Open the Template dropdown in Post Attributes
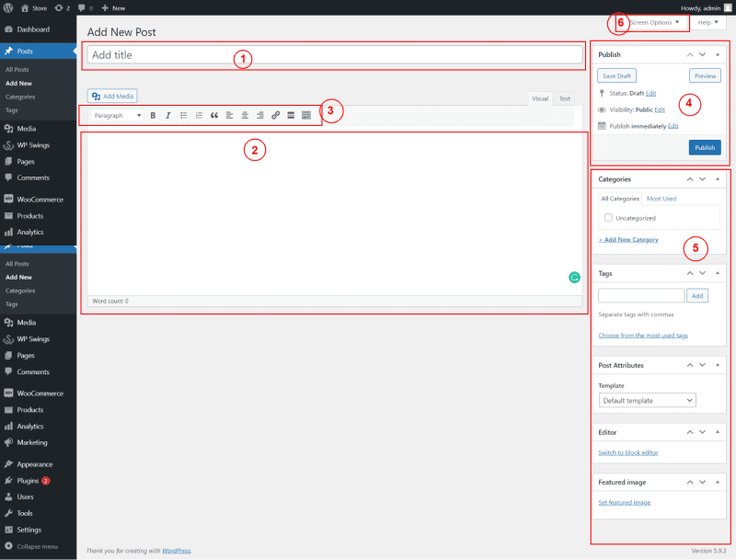The height and width of the screenshot is (560, 736). point(647,400)
